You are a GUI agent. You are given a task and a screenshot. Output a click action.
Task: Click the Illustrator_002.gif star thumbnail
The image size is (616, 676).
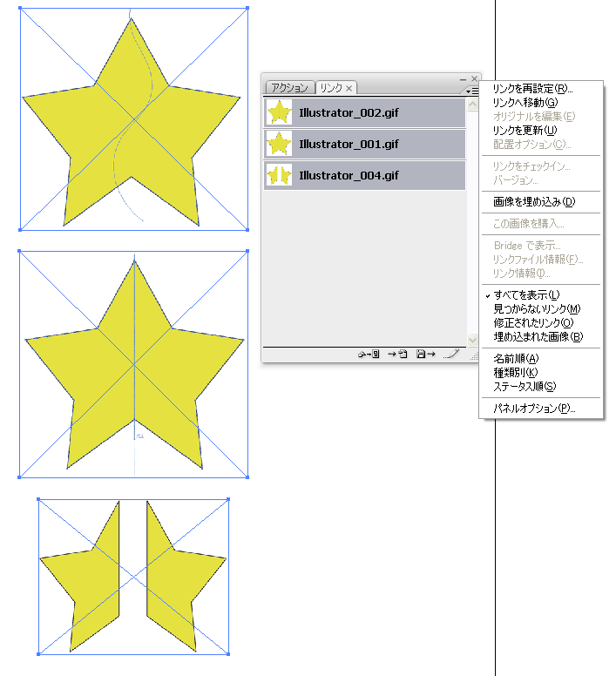pos(279,112)
